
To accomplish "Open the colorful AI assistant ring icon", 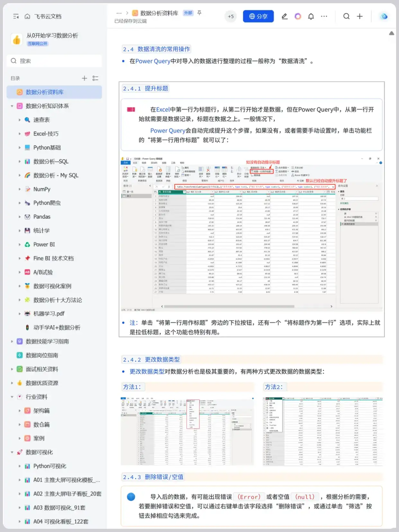I will pos(298,16).
